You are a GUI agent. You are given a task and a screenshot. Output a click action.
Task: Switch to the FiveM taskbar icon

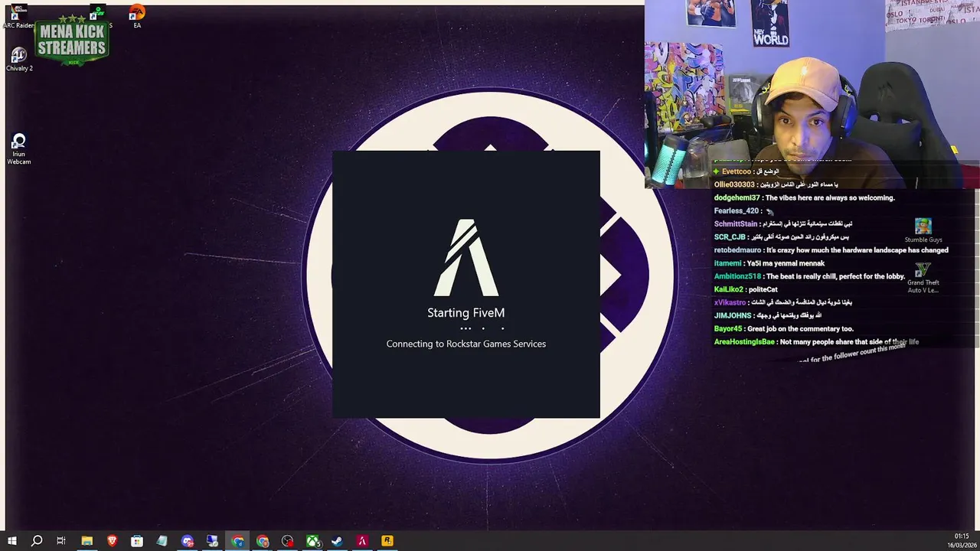(362, 541)
